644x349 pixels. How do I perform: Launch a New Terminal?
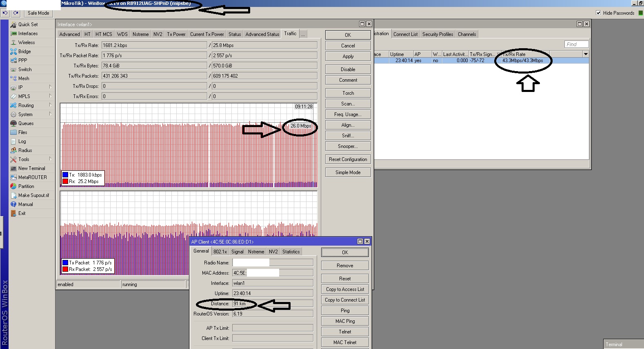(x=31, y=168)
